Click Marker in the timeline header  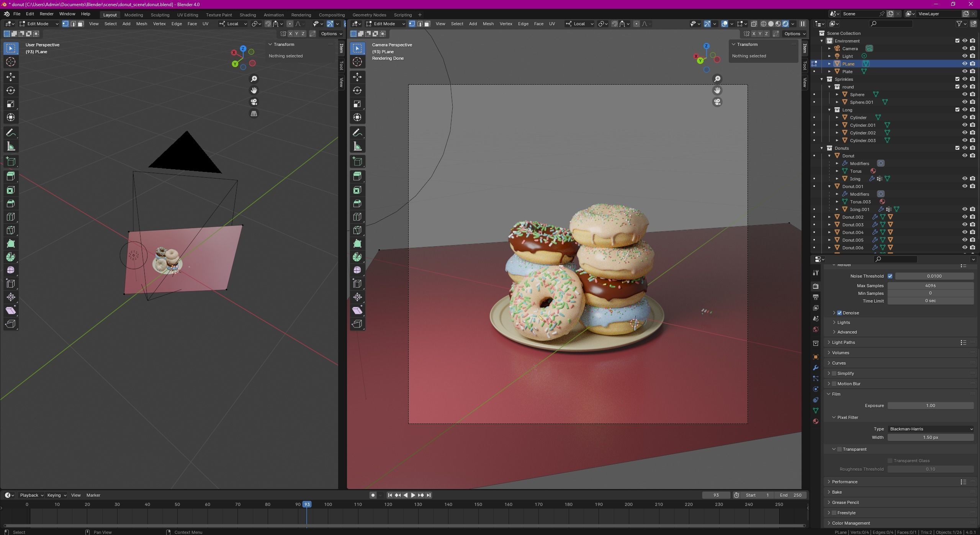point(93,495)
